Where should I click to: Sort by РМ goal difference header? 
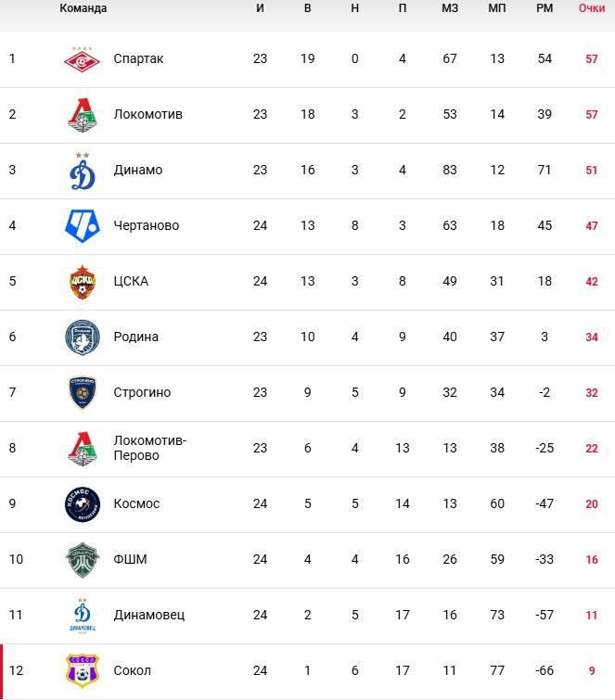click(545, 8)
